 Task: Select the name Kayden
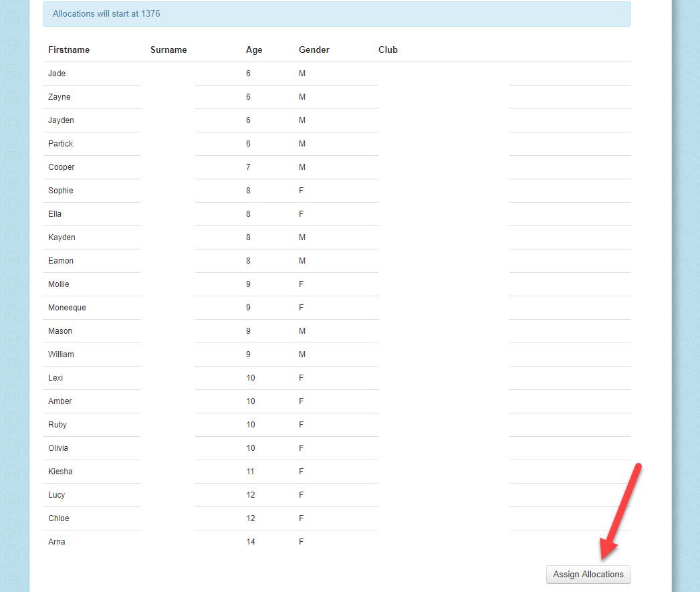[x=62, y=237]
